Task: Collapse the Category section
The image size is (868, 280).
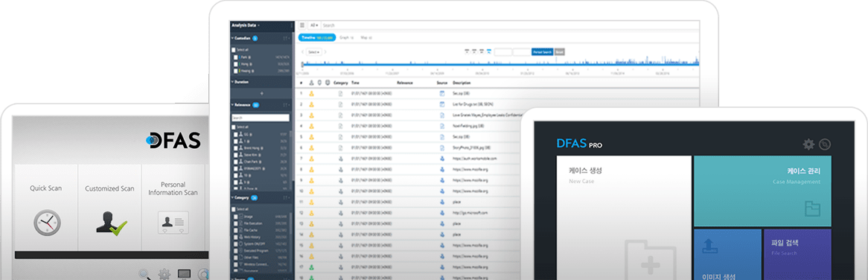Action: coord(232,197)
